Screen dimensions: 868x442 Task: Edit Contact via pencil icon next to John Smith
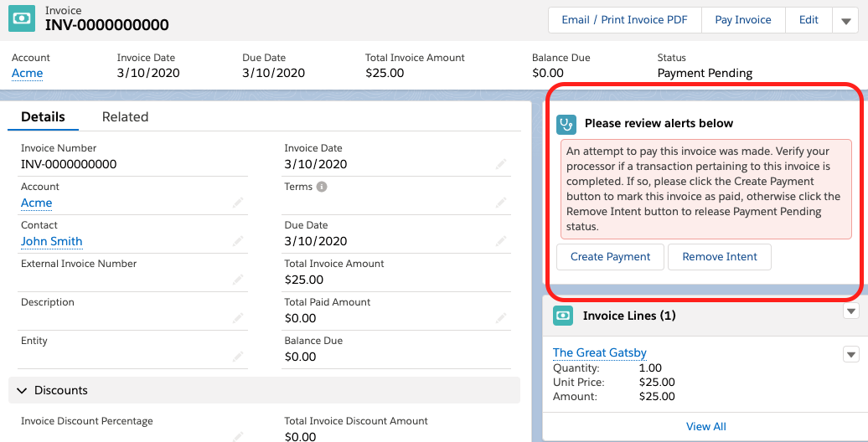click(238, 241)
